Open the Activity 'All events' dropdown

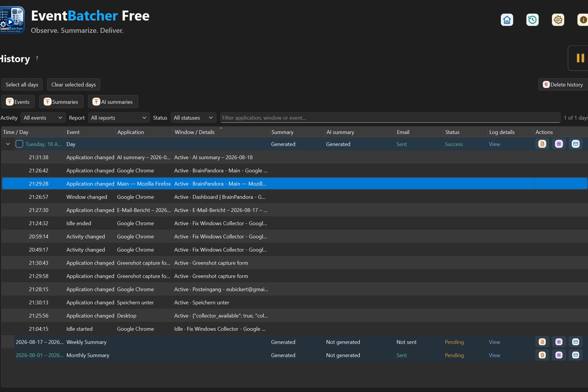(43, 118)
